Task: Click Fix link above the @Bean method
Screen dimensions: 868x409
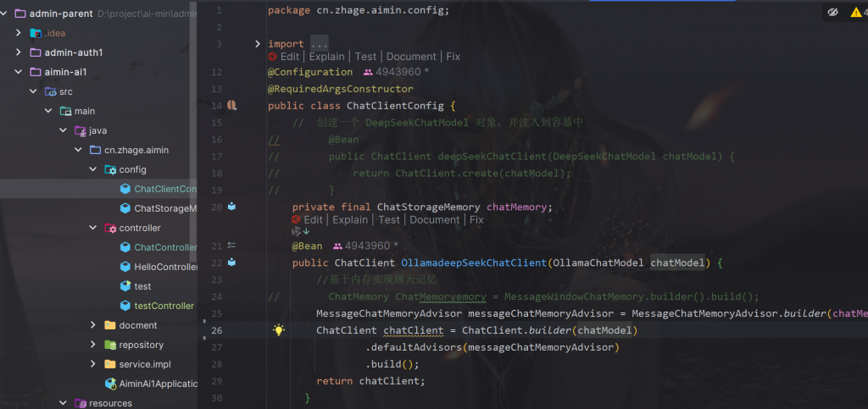Action: [x=476, y=219]
